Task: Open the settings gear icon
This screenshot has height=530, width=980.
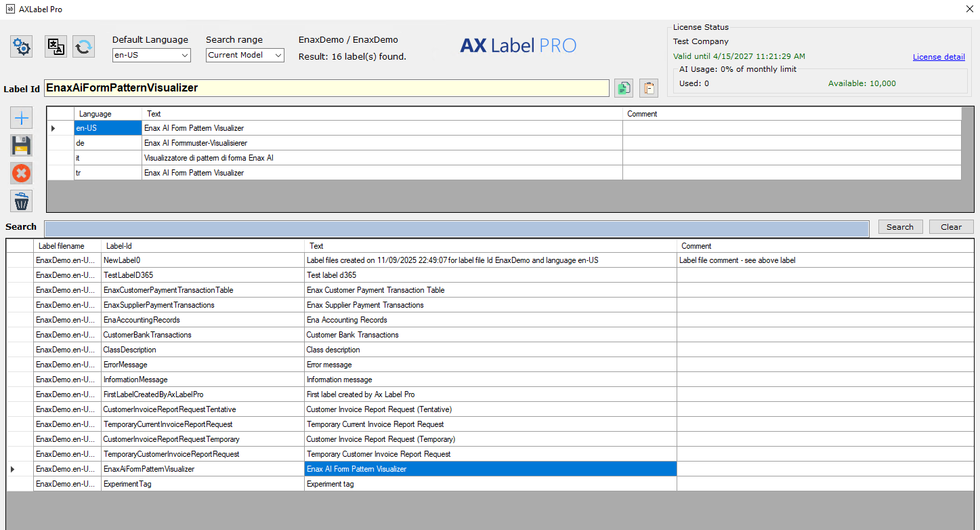Action: (22, 47)
